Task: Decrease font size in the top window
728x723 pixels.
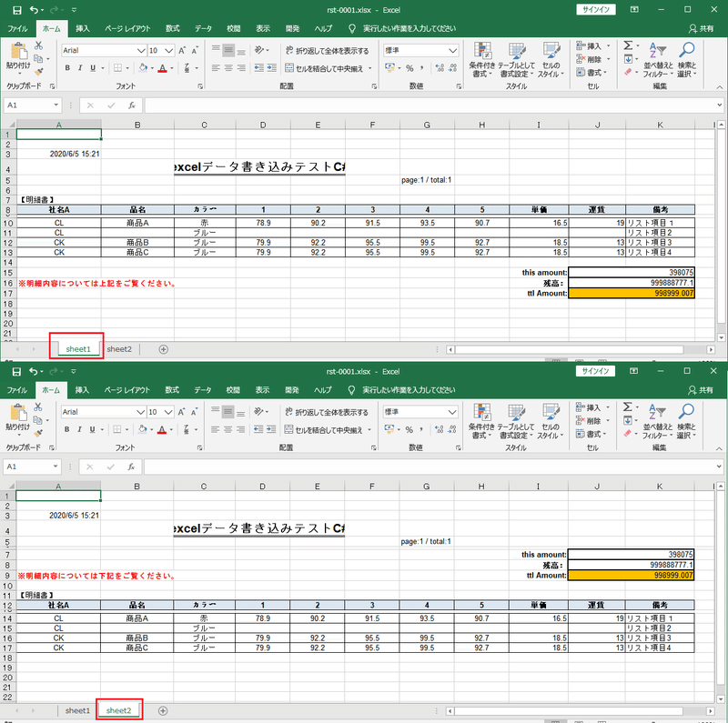Action: pos(195,50)
